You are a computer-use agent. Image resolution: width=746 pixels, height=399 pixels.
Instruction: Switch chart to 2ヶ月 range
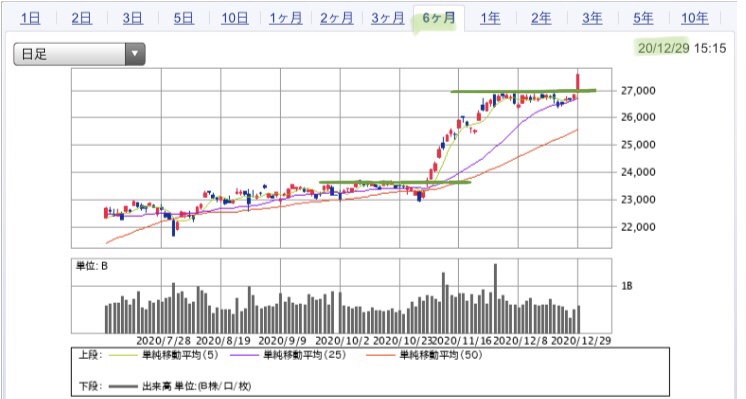click(x=336, y=19)
